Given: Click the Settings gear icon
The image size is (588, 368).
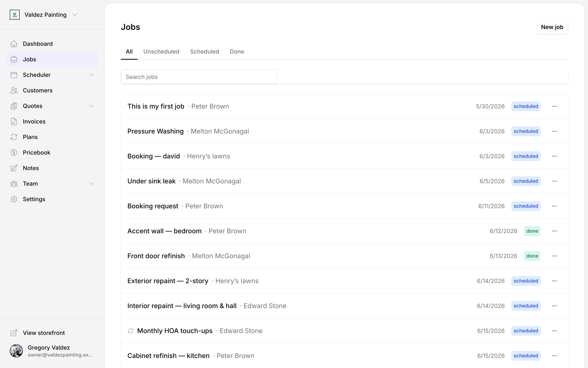Looking at the screenshot, I should 14,199.
